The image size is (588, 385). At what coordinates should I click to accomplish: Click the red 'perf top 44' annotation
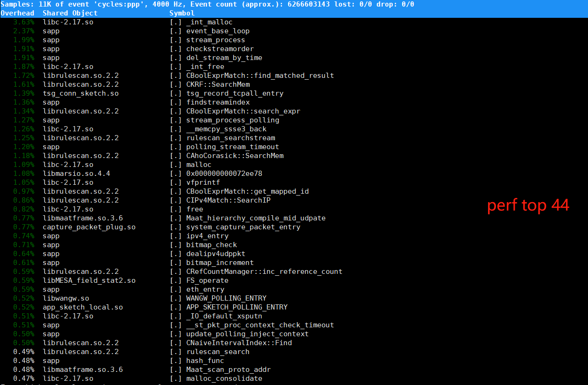click(x=528, y=205)
